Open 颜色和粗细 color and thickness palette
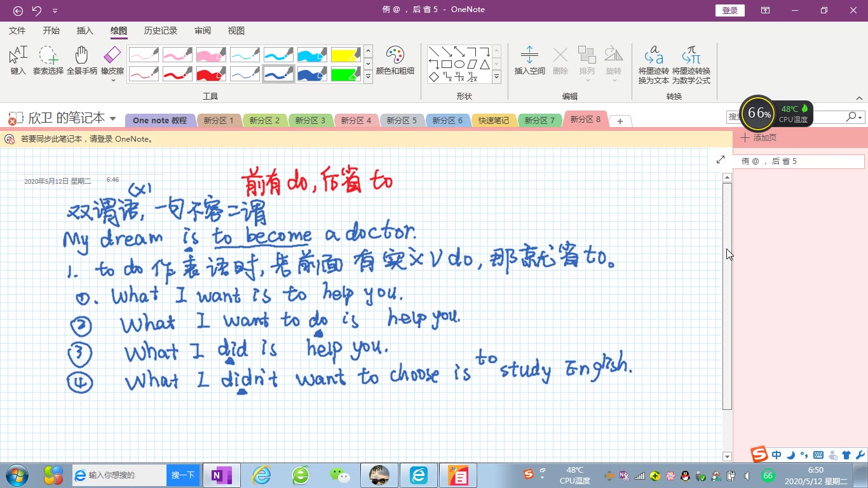The image size is (868, 488). (395, 61)
